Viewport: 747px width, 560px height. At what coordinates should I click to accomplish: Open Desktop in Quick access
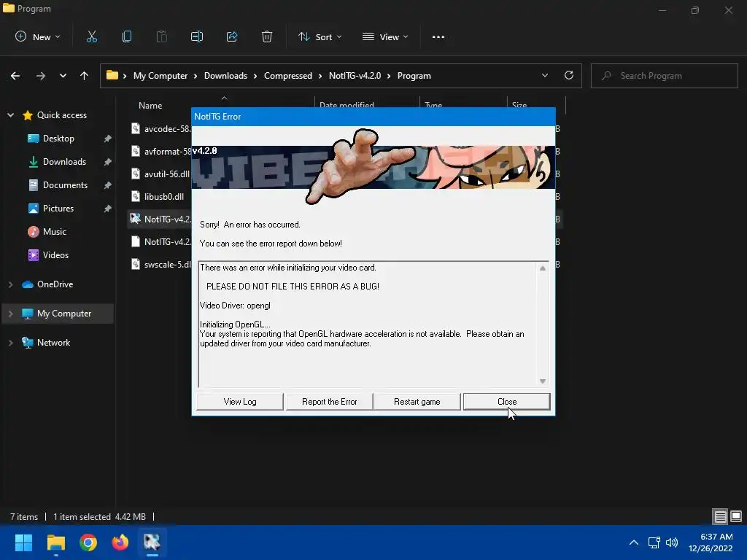tap(58, 138)
